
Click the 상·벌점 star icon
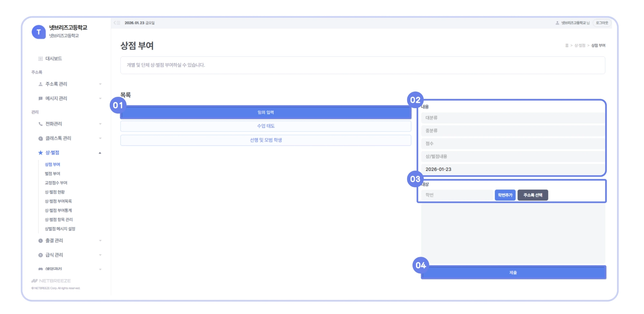(x=41, y=153)
